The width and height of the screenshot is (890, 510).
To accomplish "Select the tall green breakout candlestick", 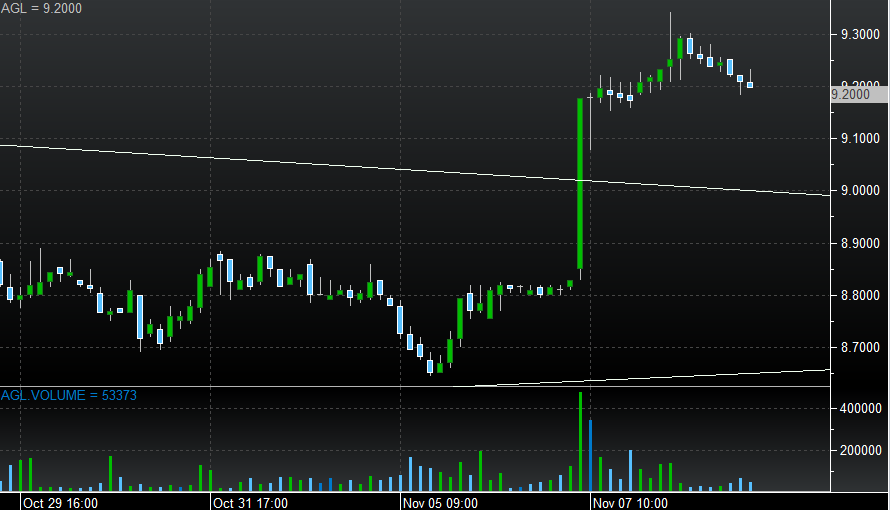I will click(580, 183).
